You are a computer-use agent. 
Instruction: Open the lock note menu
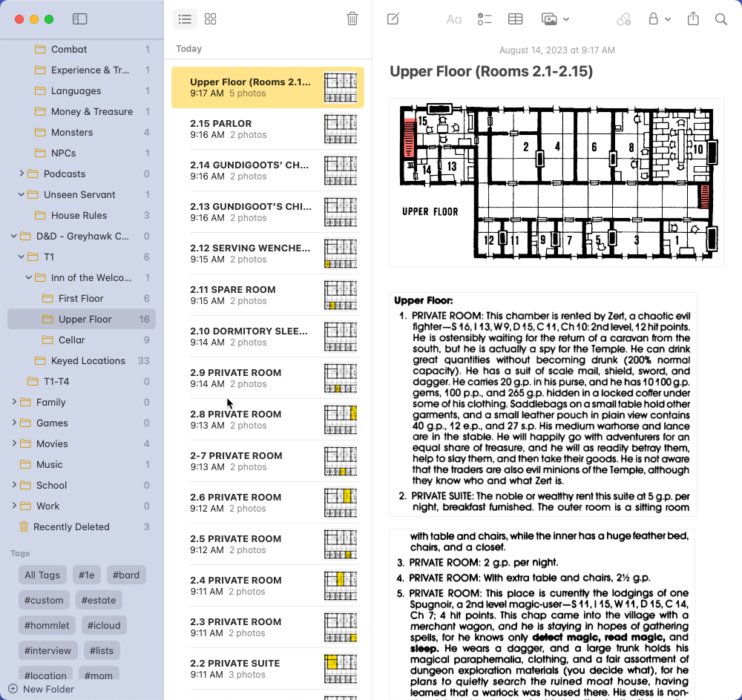point(659,19)
